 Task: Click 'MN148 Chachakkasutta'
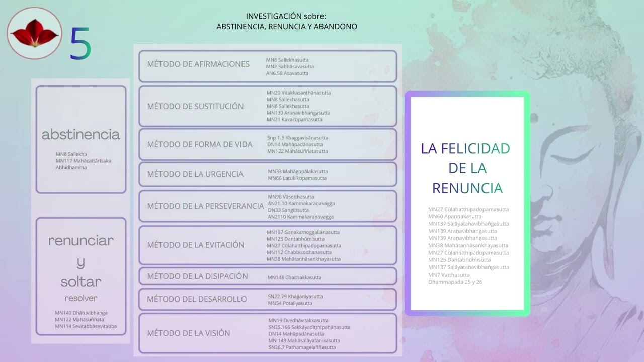pyautogui.click(x=294, y=277)
